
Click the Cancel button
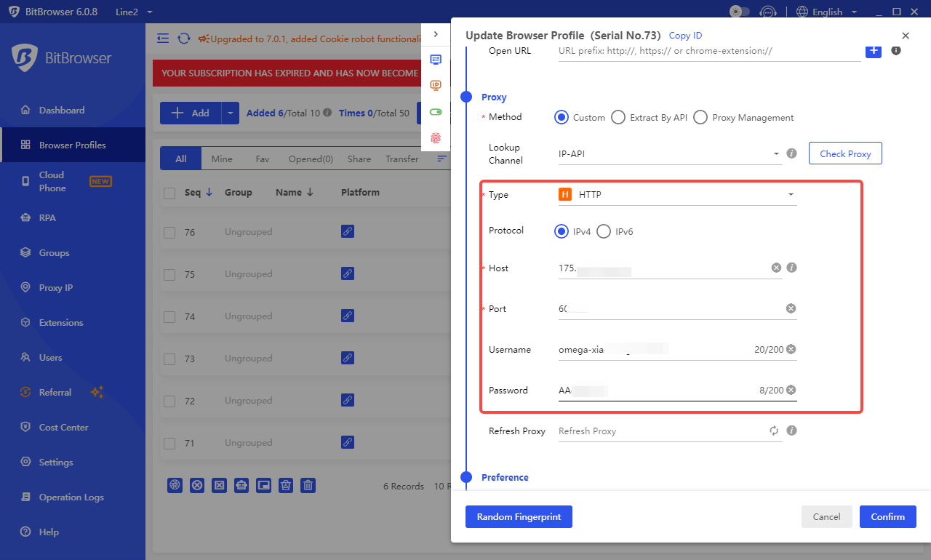click(x=826, y=516)
